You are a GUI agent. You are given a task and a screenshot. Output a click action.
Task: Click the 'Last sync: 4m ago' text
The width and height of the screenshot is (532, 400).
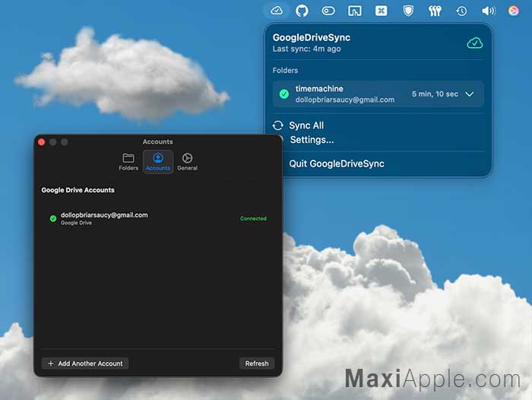307,49
